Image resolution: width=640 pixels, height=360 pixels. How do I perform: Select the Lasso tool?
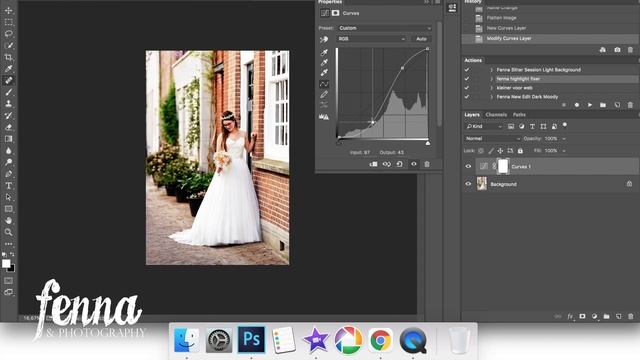click(x=9, y=33)
